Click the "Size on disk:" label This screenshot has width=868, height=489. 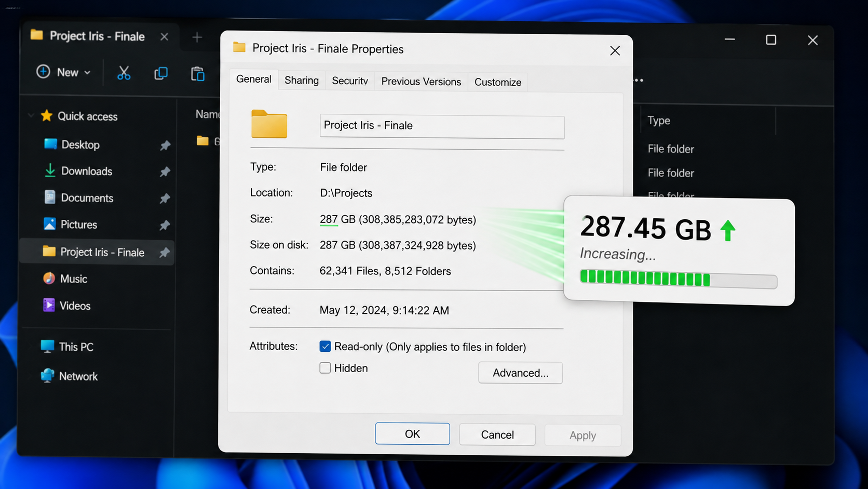point(279,245)
